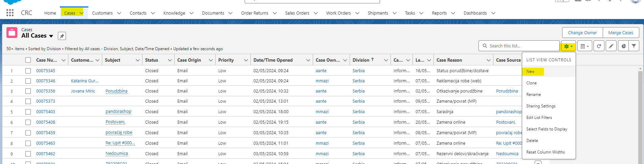Screen dimensions: 644x164
Task: Choose New from List View Controls
Action: [530, 71]
